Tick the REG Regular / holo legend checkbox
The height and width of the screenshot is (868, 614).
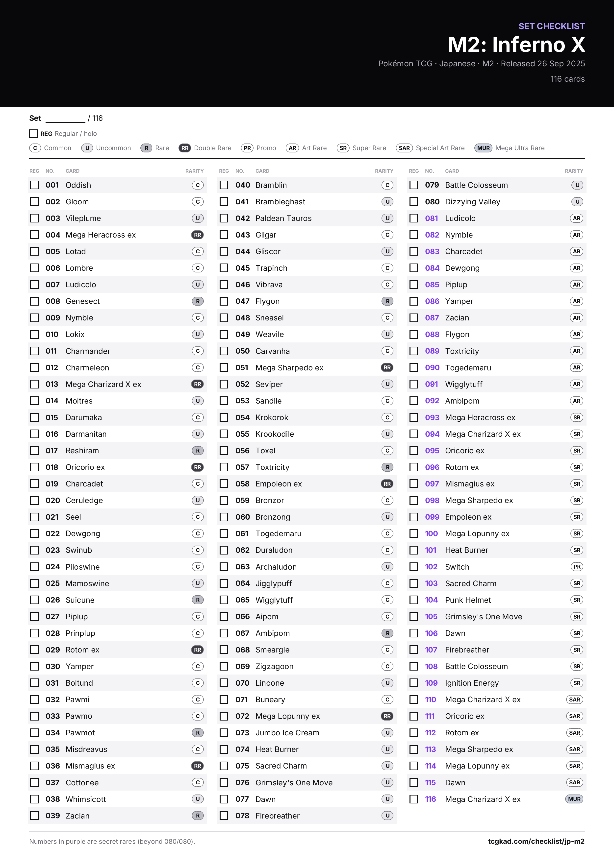tap(34, 133)
